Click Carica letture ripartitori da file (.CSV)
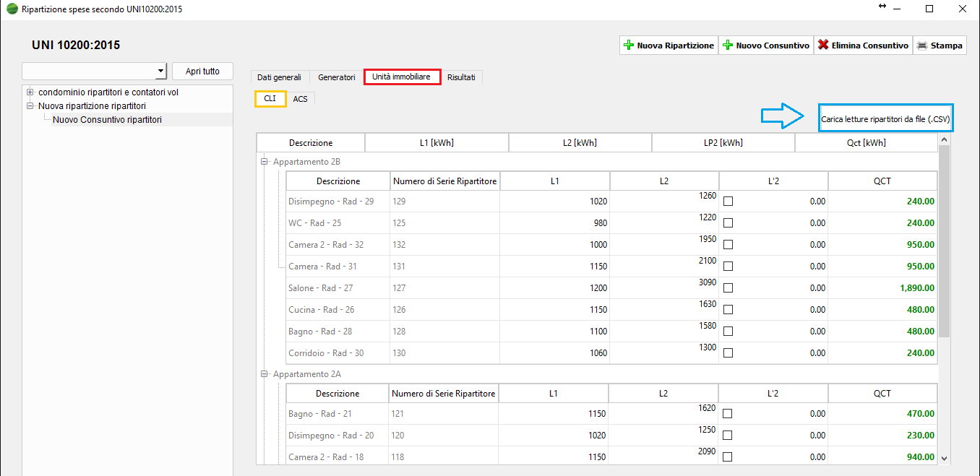 point(885,118)
